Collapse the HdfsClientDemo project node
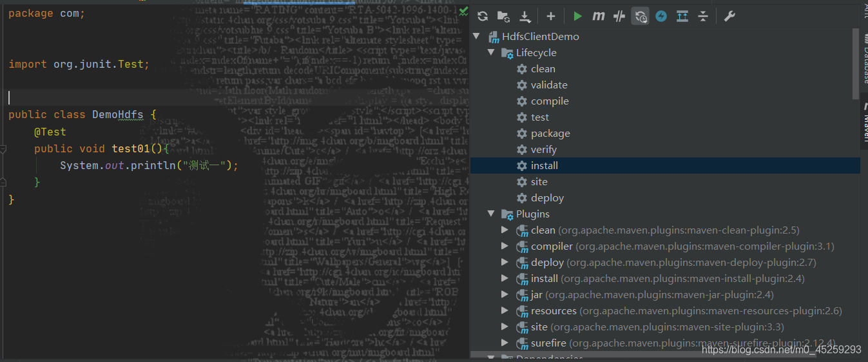Viewport: 868px width, 362px height. pyautogui.click(x=476, y=36)
